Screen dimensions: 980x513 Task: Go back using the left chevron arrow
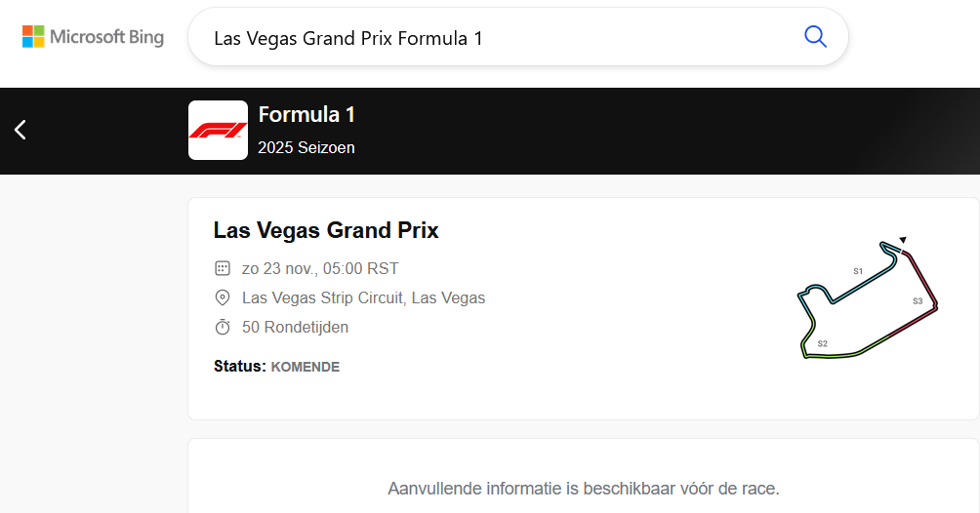click(20, 130)
